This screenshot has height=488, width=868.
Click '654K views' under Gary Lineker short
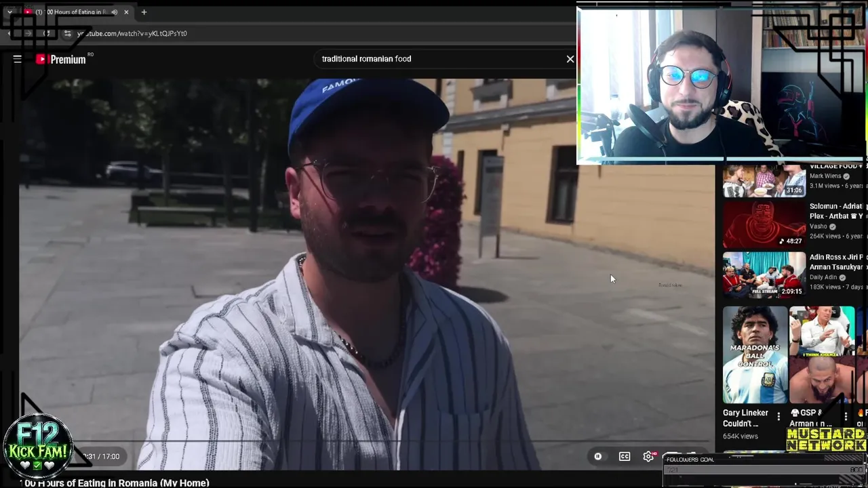740,436
